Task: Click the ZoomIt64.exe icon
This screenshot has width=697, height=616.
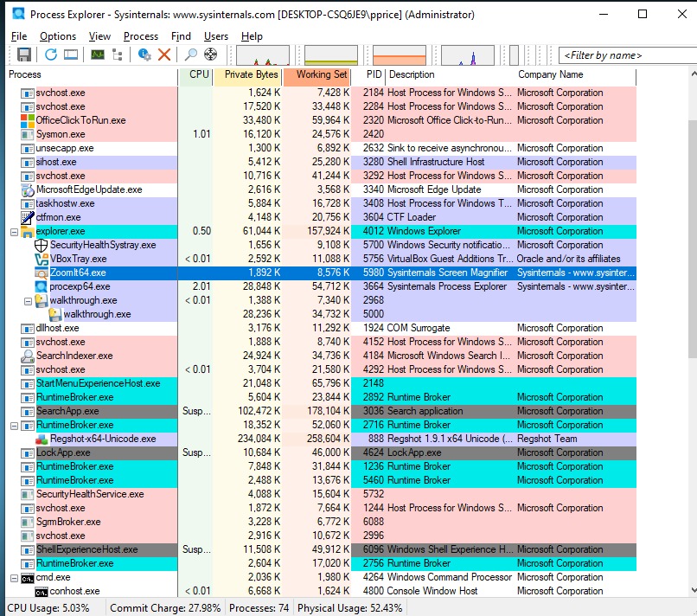Action: click(42, 273)
